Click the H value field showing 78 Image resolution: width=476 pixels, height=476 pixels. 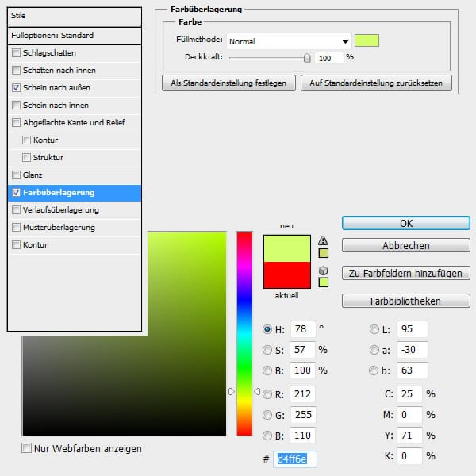point(303,329)
